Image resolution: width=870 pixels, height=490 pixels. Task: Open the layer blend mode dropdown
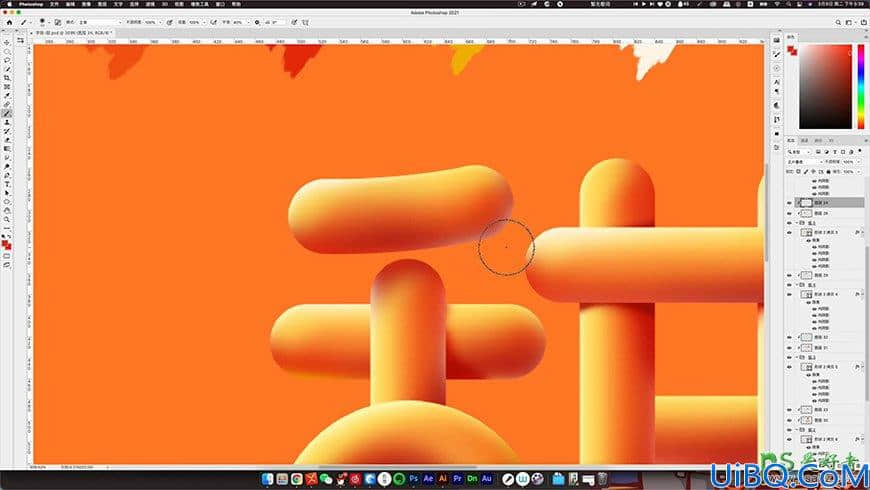[805, 162]
